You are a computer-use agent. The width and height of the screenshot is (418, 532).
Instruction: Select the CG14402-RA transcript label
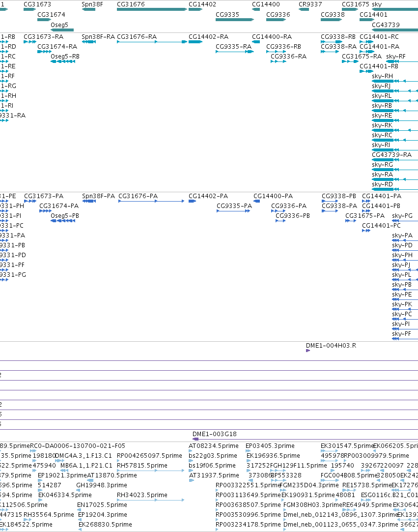tap(208, 37)
